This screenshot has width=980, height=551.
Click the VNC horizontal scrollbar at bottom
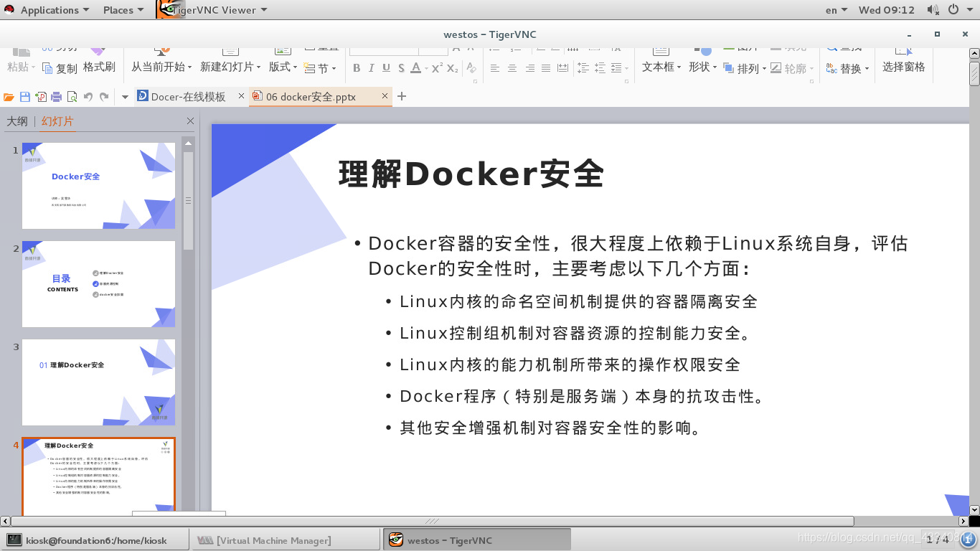(x=432, y=521)
